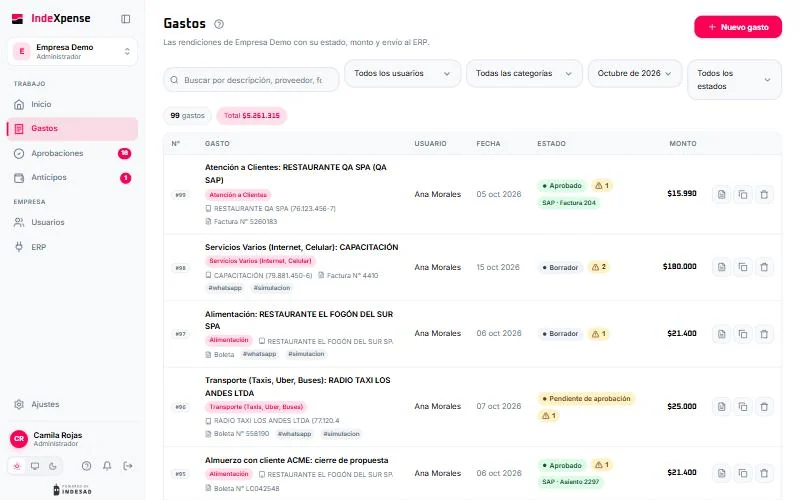Screen dimensions: 800x500
Task: Open help circle icon in sidebar footer
Action: [x=87, y=466]
